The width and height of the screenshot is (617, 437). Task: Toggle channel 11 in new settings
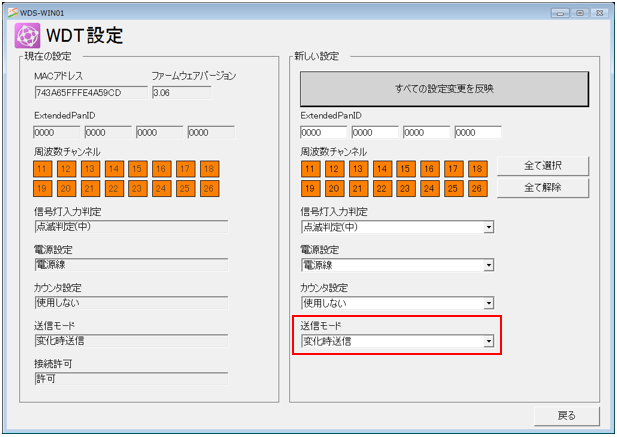(x=310, y=169)
